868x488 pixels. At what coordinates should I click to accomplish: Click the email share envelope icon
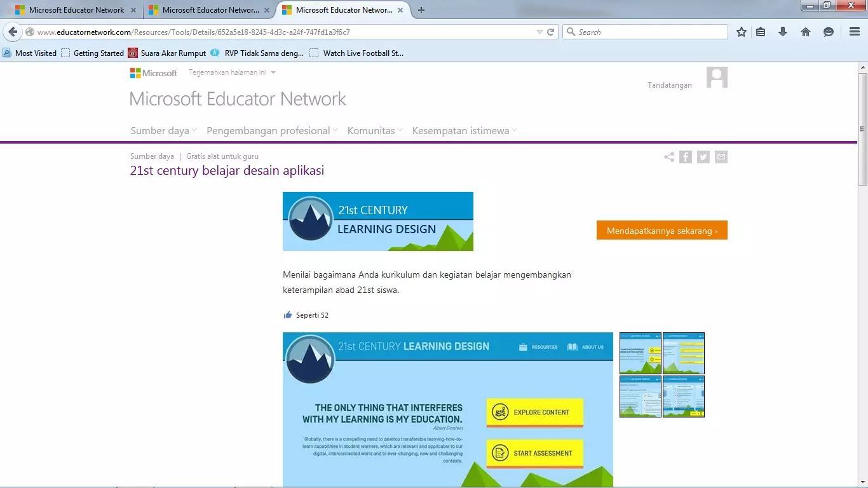pyautogui.click(x=721, y=157)
